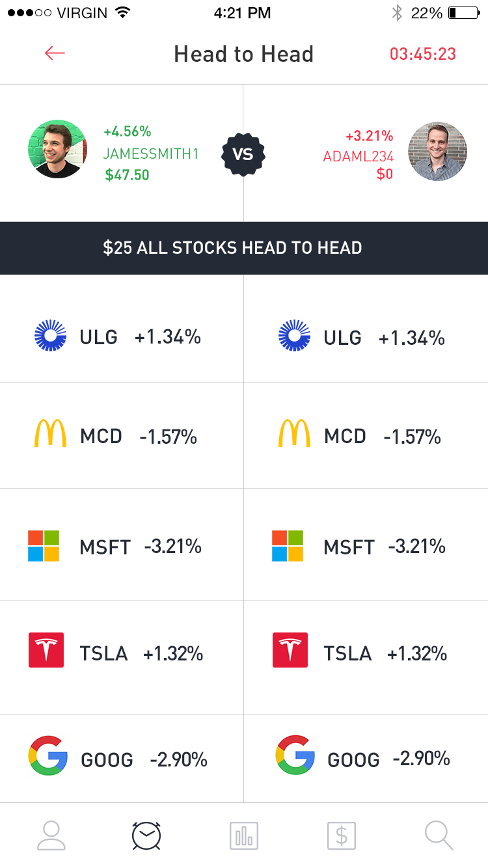
Task: Select the alarm clock tab
Action: coord(146,835)
